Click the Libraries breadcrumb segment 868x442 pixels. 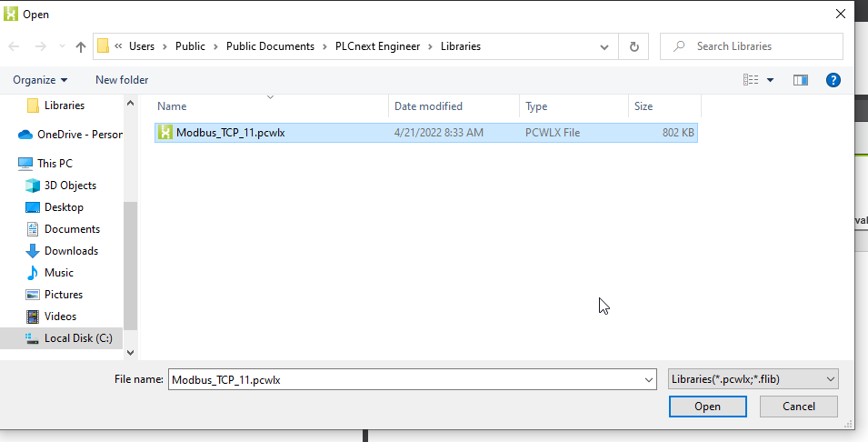click(x=461, y=46)
